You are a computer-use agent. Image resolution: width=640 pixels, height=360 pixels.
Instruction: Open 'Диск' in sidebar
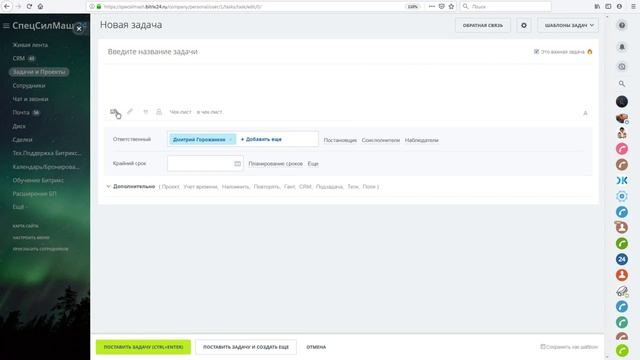pos(19,126)
